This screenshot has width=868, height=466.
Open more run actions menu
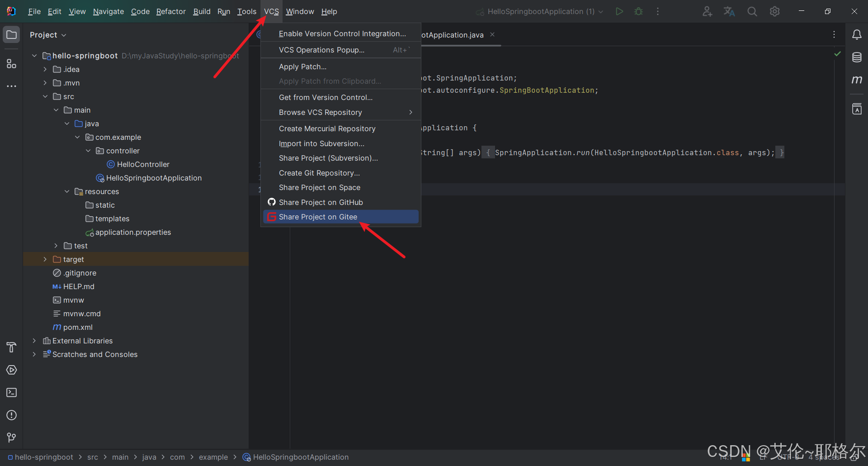point(658,11)
